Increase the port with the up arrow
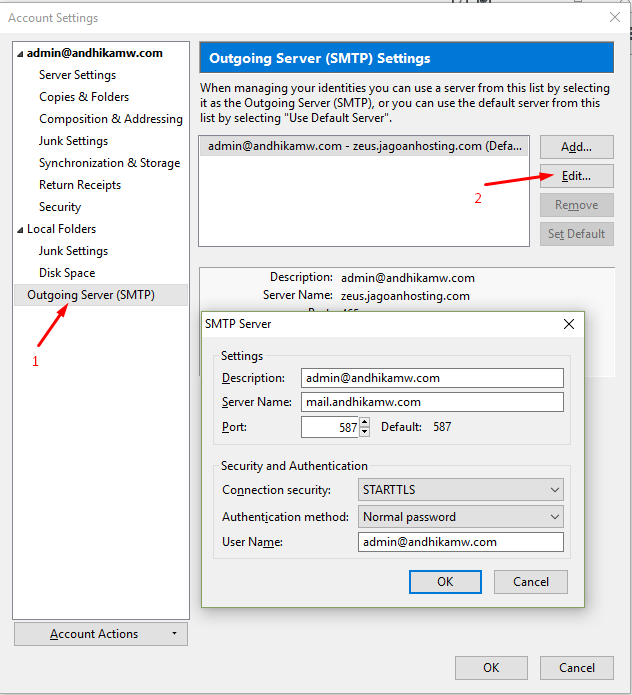 click(364, 422)
